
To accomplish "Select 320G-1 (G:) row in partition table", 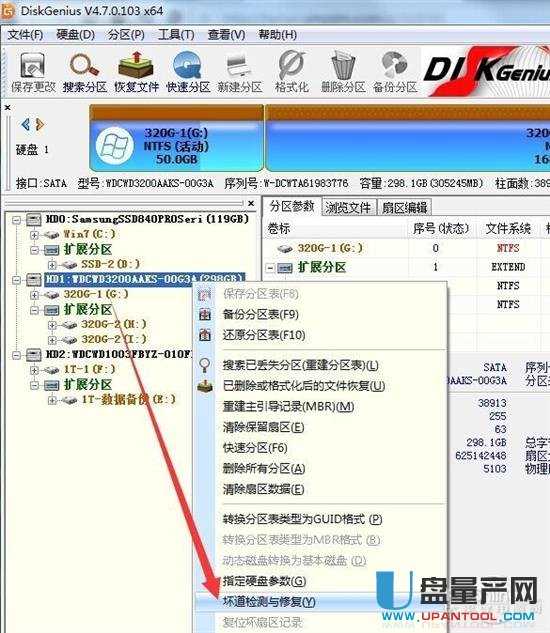I will (x=330, y=248).
